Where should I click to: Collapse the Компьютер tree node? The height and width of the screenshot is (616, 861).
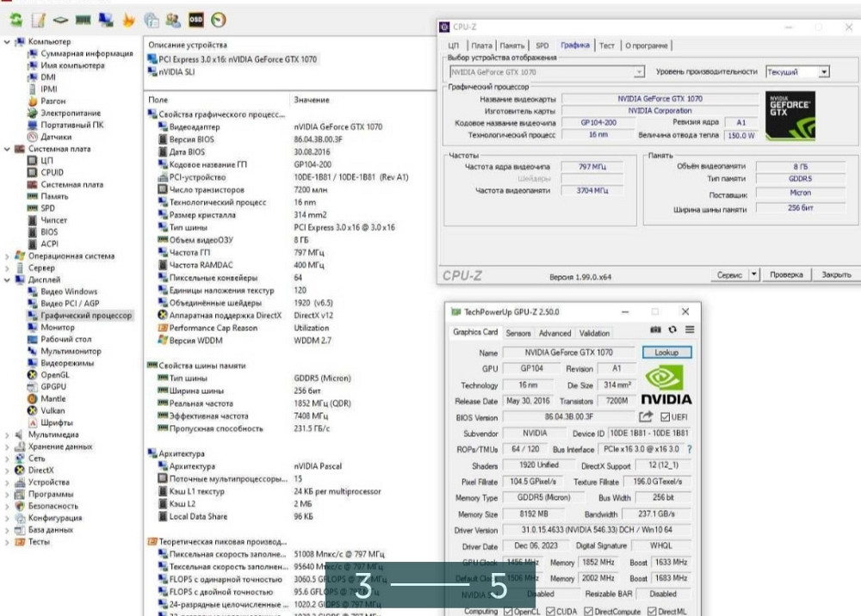pyautogui.click(x=8, y=41)
